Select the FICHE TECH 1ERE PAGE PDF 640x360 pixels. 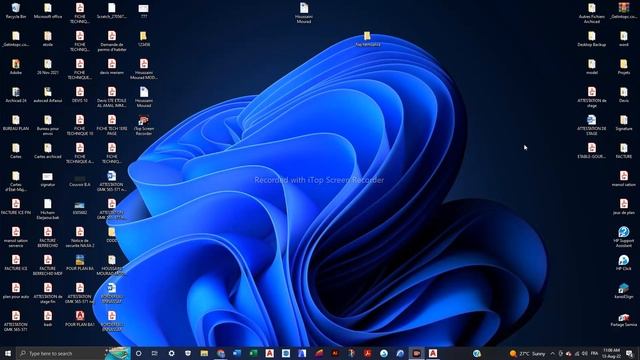pos(112,125)
